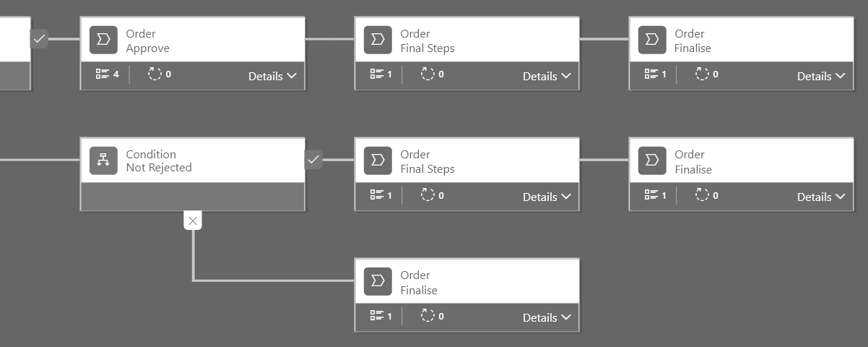Select the Order Approve stage title

tap(147, 41)
